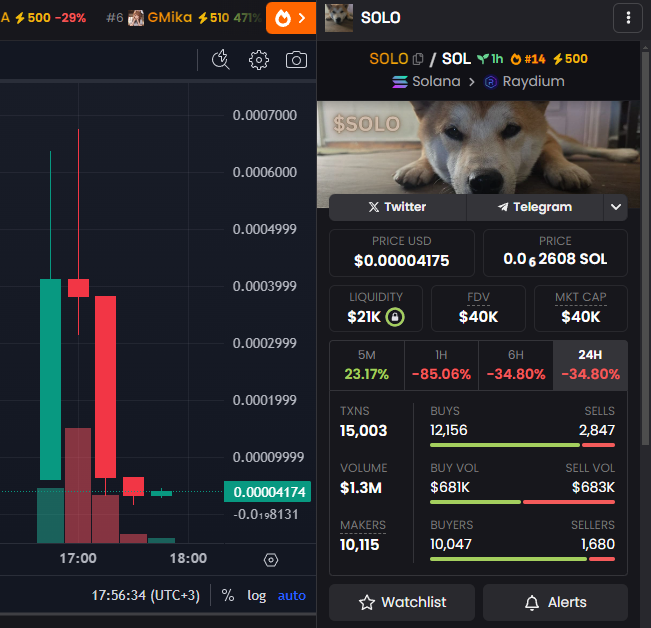Click the lightning 500 boost badge
Screen dimensions: 651x628
[570, 59]
